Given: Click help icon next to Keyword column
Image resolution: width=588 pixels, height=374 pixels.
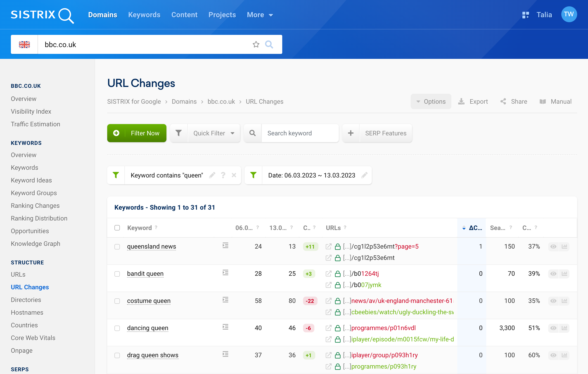Looking at the screenshot, I should point(156,228).
